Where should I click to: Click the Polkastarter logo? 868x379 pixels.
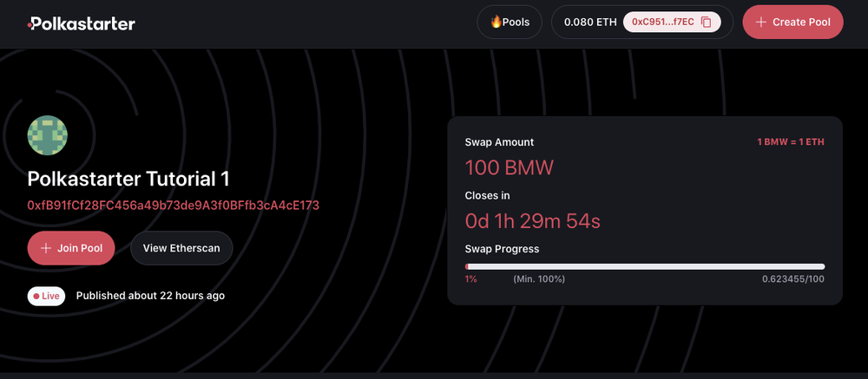81,23
